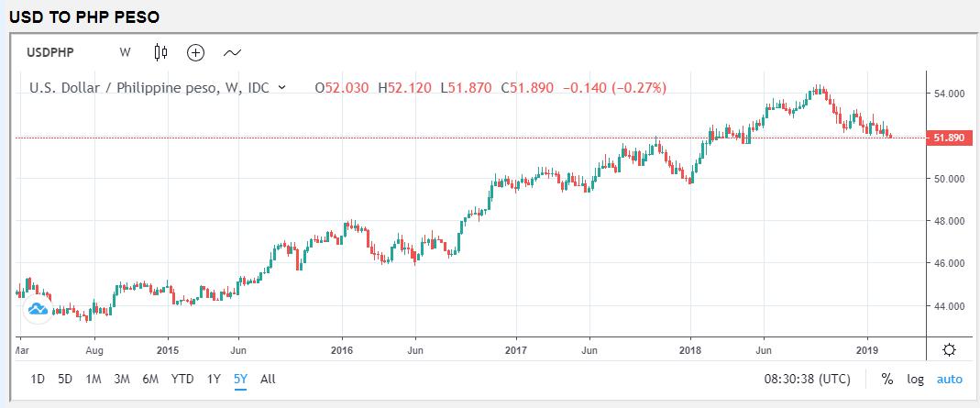The image size is (980, 408).
Task: Select the 5Y time range
Action: pyautogui.click(x=240, y=379)
